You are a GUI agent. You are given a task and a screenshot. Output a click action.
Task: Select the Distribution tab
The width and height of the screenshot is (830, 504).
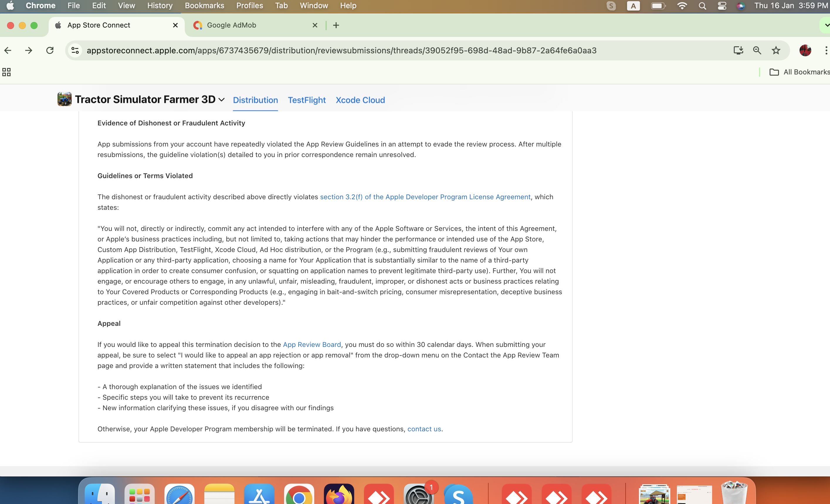255,100
